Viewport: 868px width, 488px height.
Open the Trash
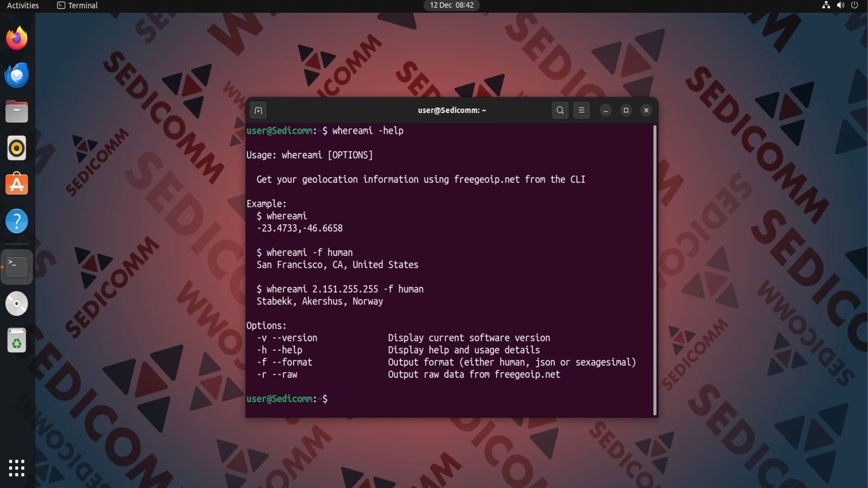(x=17, y=340)
